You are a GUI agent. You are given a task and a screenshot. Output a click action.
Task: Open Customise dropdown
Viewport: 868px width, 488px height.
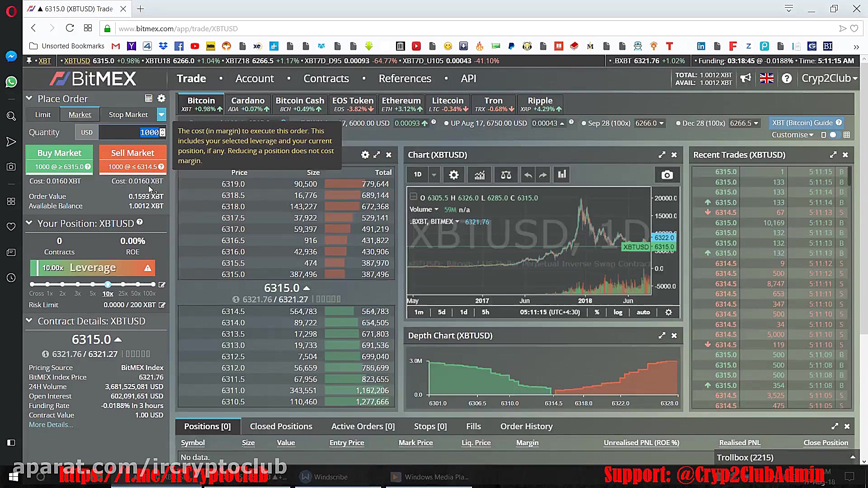[x=793, y=135]
